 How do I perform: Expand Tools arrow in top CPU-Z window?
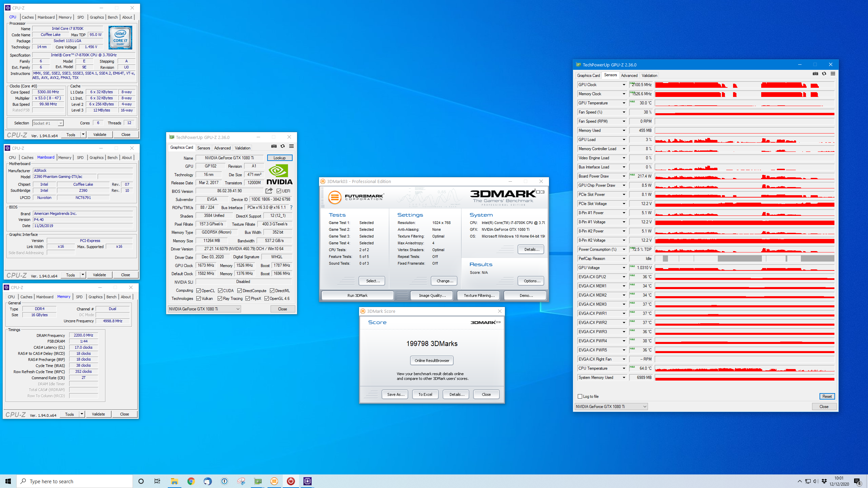(x=83, y=135)
